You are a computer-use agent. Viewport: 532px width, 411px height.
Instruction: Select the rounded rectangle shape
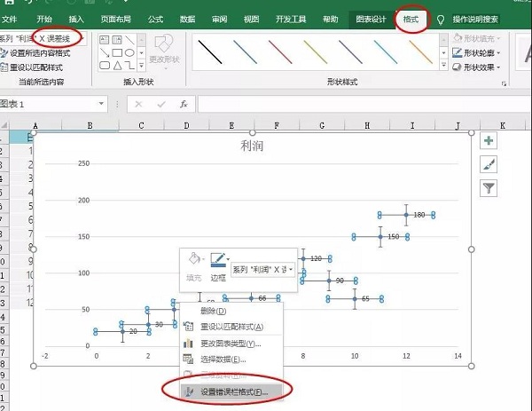click(104, 65)
